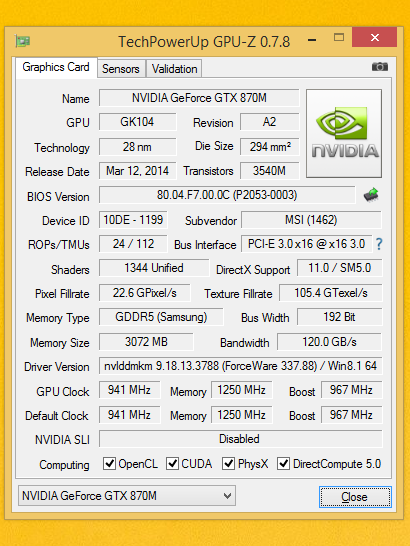
Task: Click the BIOS save chip icon
Action: pyautogui.click(x=371, y=195)
